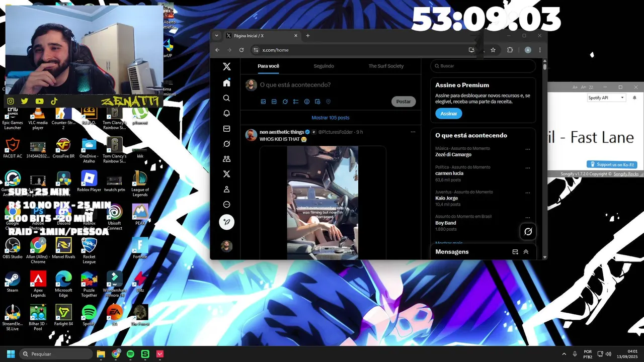Add media using the image icon in composer
Screen dimensions: 644x362
coord(263,102)
